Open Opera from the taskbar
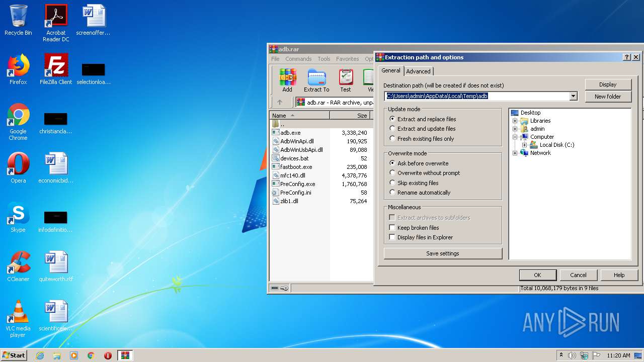 108,355
